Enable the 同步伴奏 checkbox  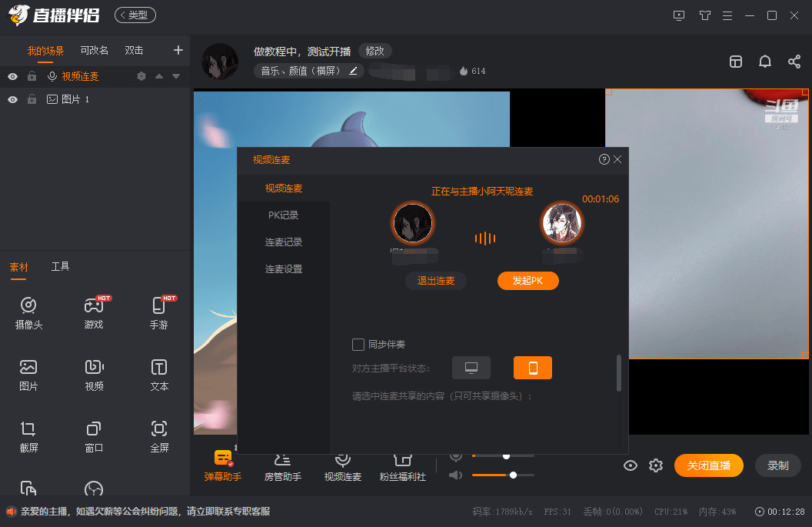(358, 345)
